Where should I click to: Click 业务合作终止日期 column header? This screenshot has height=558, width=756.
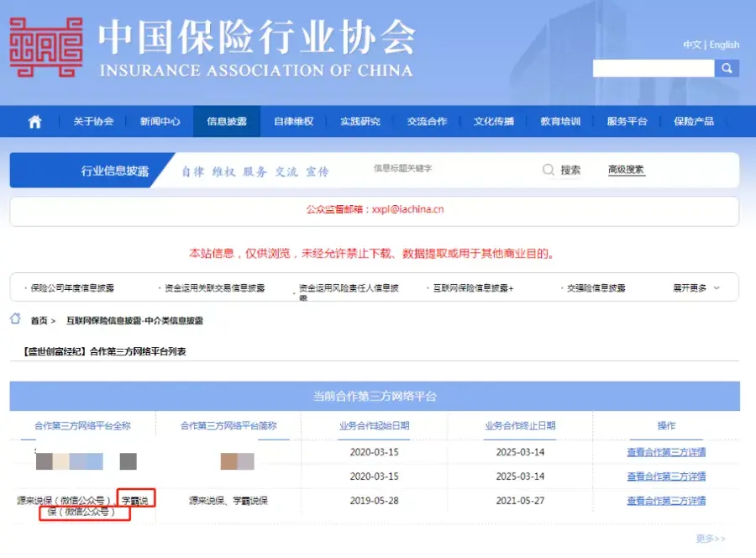tap(520, 426)
